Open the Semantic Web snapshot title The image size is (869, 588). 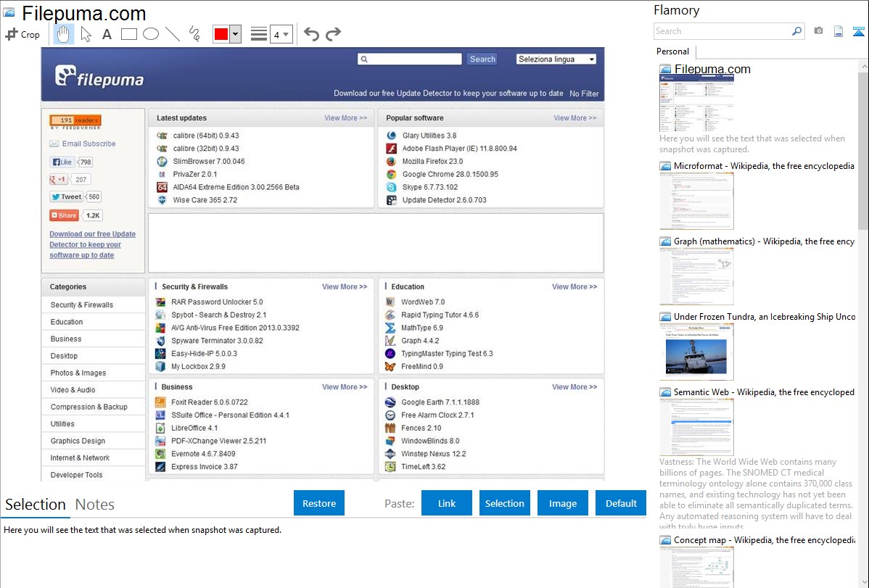coord(764,392)
